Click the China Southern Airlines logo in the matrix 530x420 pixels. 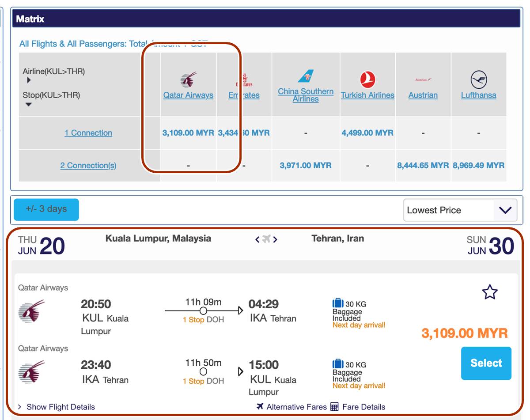[x=306, y=76]
